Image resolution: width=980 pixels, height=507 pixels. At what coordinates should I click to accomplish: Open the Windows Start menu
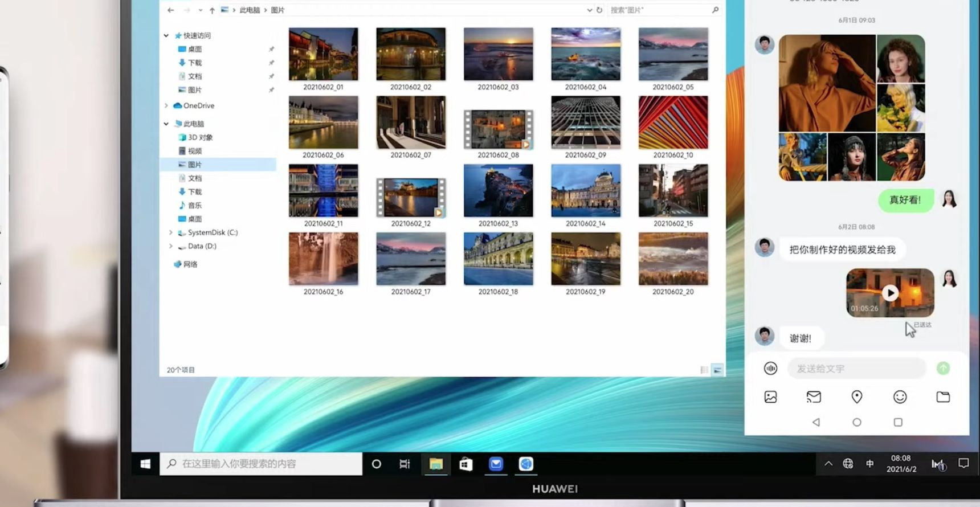coord(145,464)
